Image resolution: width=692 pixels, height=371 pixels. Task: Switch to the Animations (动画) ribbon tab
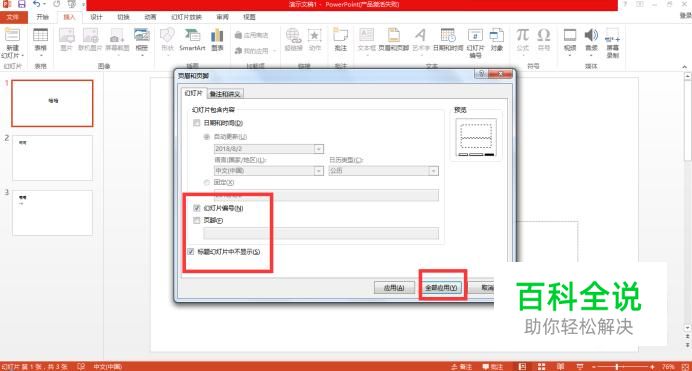click(x=150, y=17)
